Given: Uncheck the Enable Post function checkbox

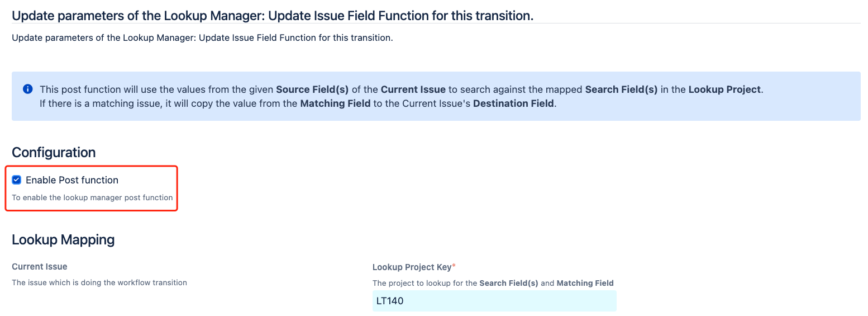Looking at the screenshot, I should (x=17, y=180).
